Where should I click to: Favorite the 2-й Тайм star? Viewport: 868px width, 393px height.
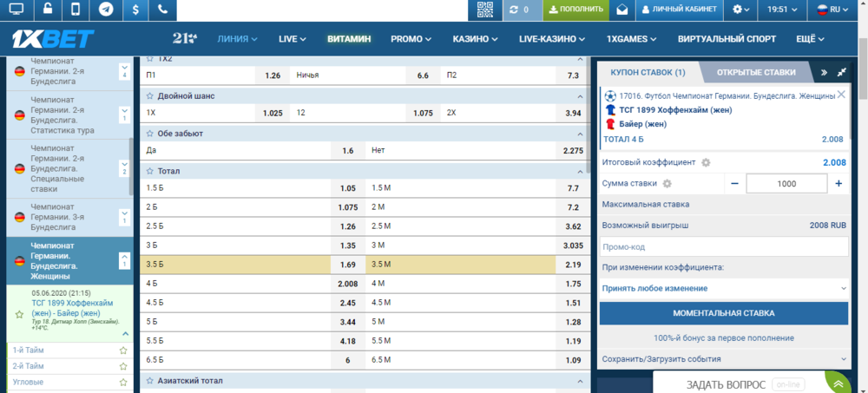(x=123, y=366)
